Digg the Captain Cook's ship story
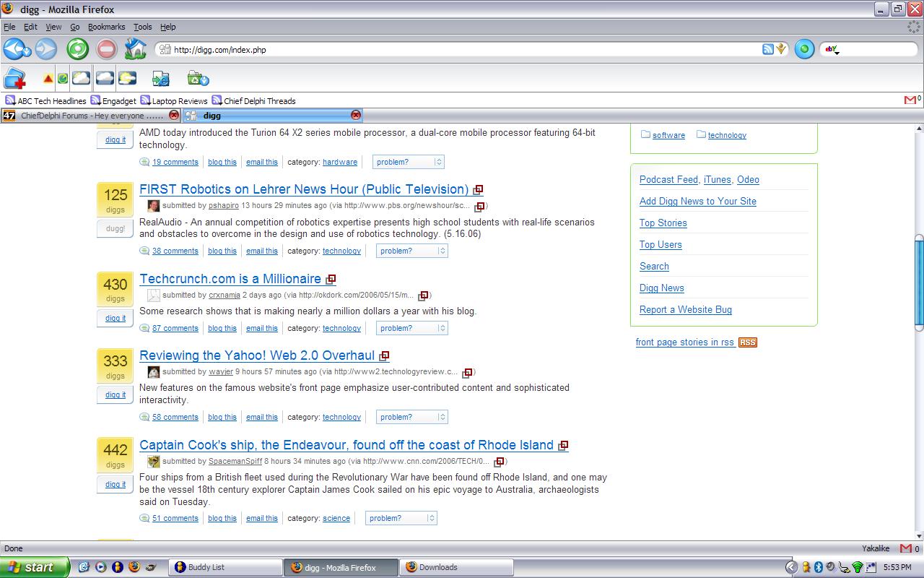The image size is (924, 578). (x=115, y=484)
